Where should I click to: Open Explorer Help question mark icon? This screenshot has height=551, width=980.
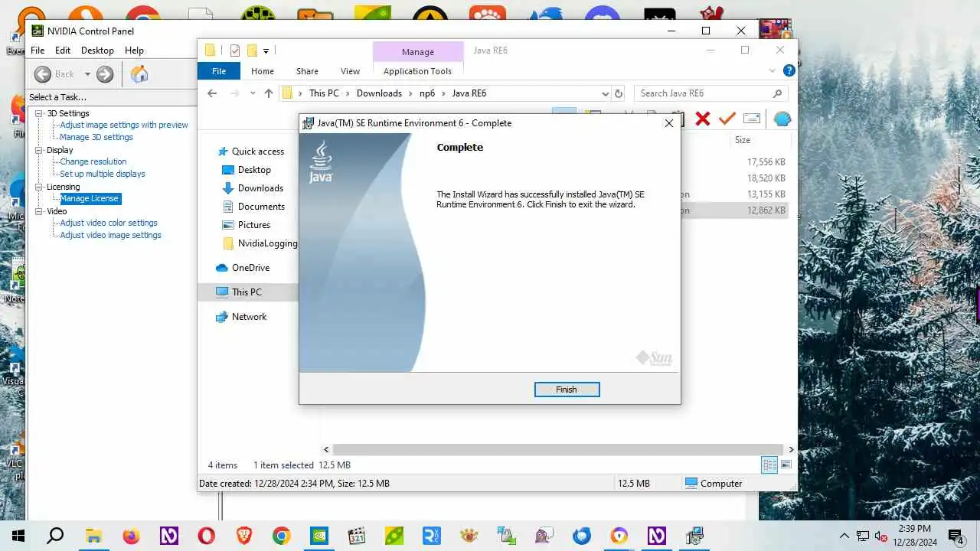(789, 70)
